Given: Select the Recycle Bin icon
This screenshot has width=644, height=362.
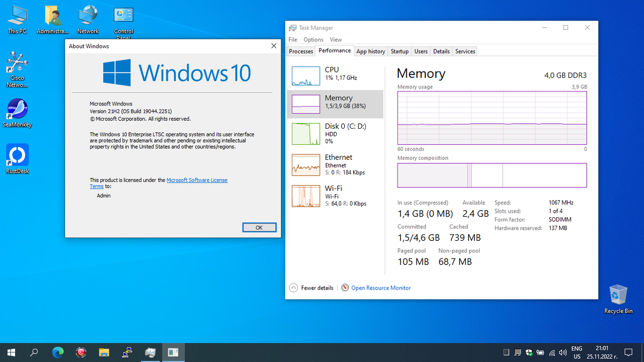Looking at the screenshot, I should 618,299.
